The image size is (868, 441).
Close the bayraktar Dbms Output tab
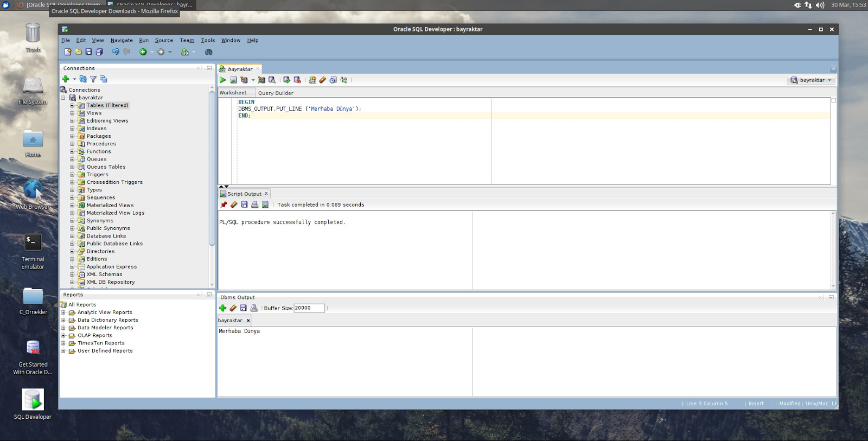(248, 321)
